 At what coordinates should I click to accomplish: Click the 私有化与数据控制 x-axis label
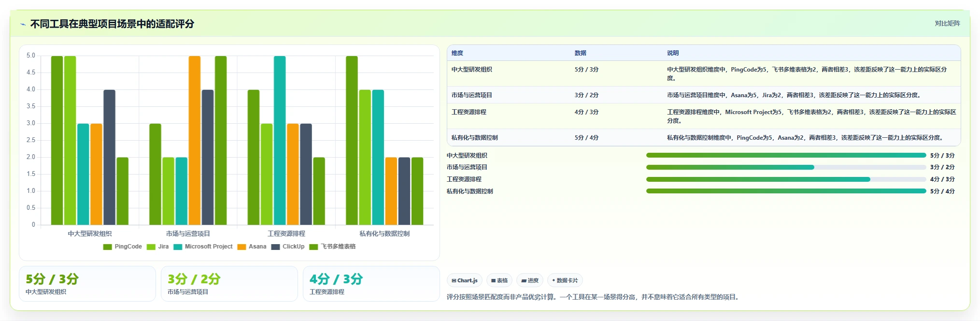pyautogui.click(x=384, y=233)
